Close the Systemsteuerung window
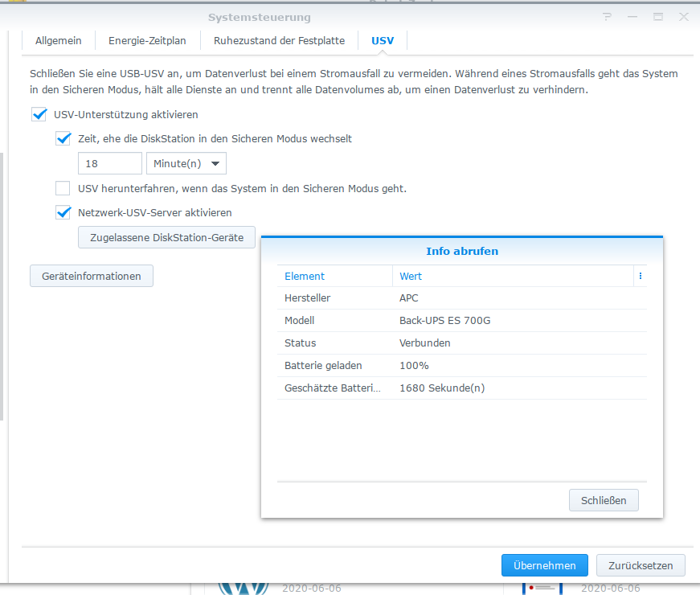This screenshot has height=595, width=700. pos(684,17)
